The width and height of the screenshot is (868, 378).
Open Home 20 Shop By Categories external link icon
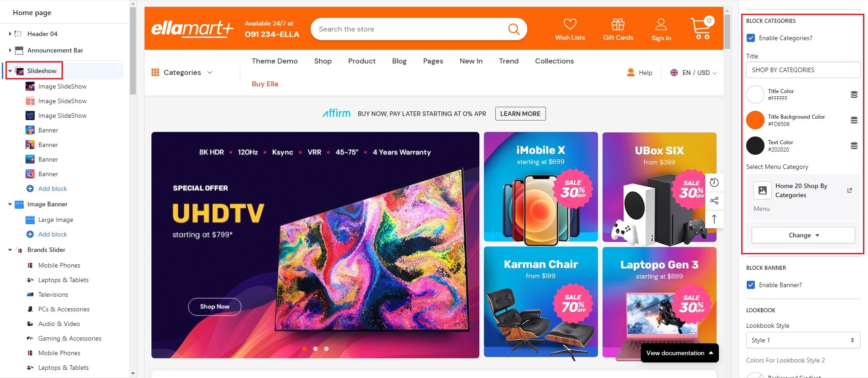pos(850,190)
